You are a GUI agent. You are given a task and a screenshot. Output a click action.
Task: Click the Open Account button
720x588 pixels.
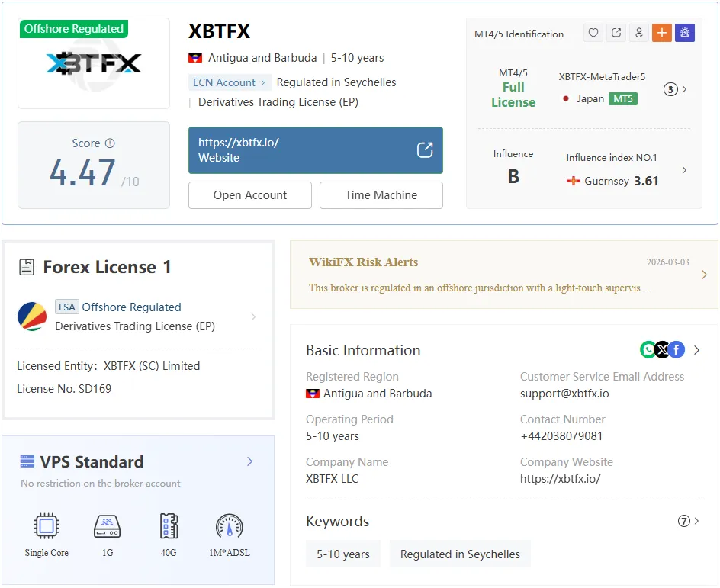coord(250,195)
